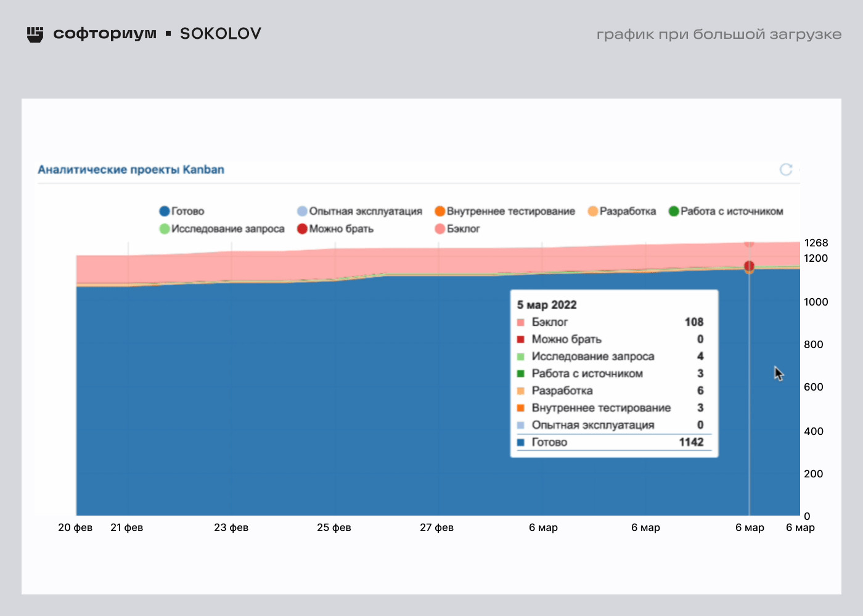Viewport: 863px width, 616px height.
Task: Hide the Работа с источником series
Action: tap(726, 211)
